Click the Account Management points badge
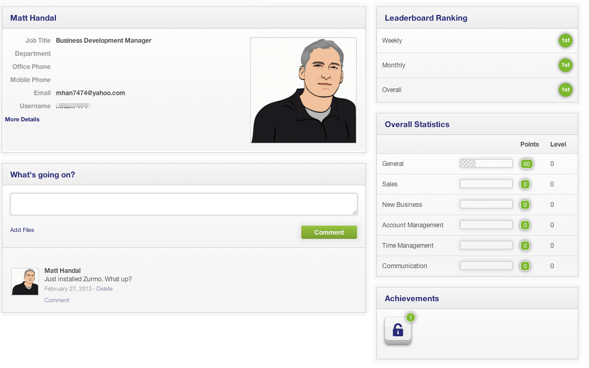The width and height of the screenshot is (590, 368). pos(525,225)
